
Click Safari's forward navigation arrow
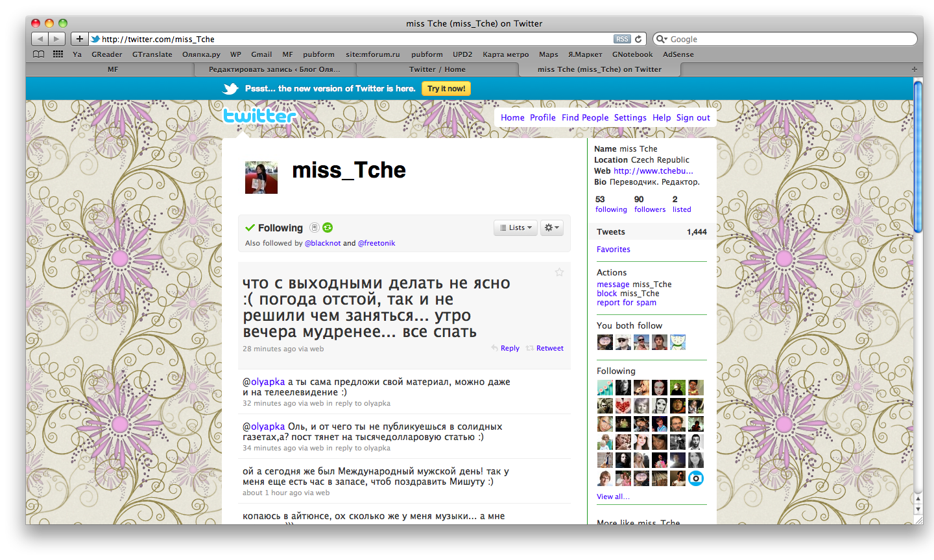[57, 39]
